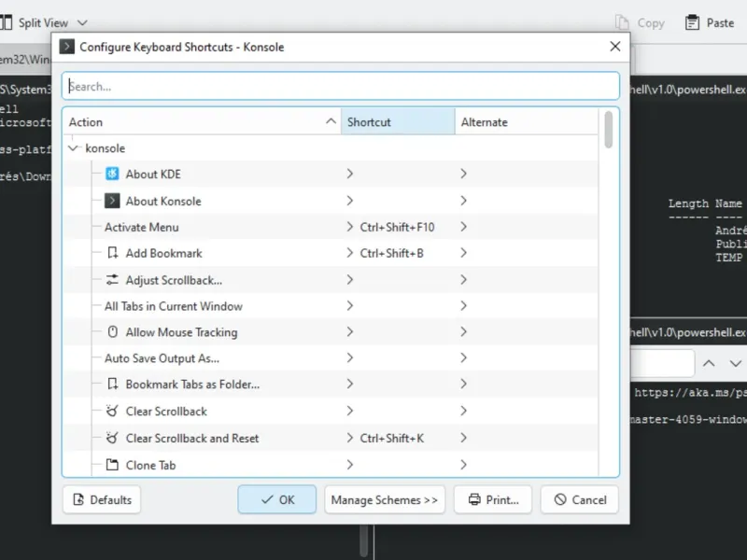
Task: Click the Clone Tab icon
Action: 112,464
